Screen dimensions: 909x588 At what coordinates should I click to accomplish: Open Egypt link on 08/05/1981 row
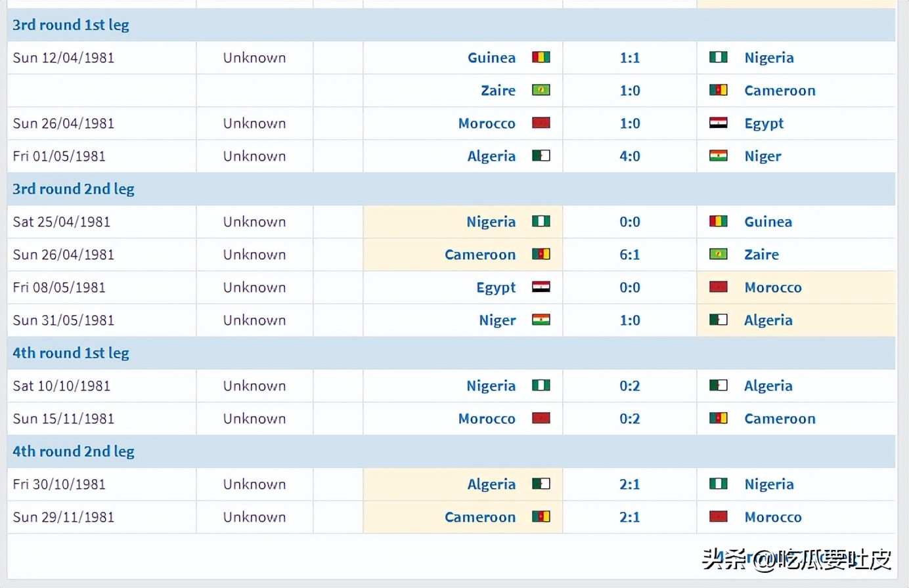click(x=496, y=288)
